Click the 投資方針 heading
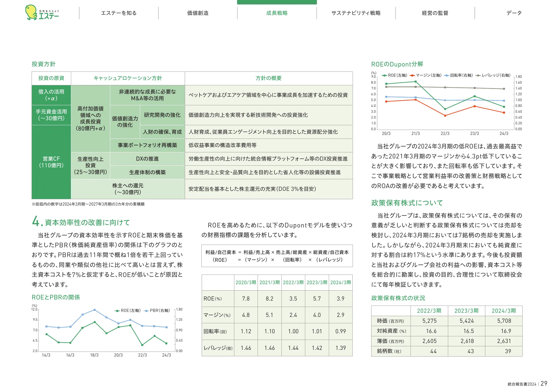Viewport: 554px width, 392px height. 43,64
